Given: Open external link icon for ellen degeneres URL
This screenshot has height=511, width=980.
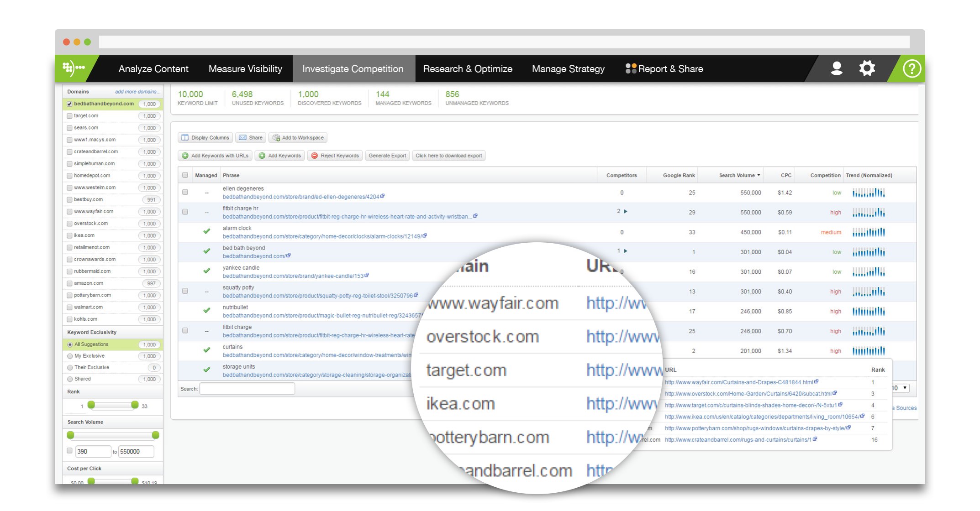Looking at the screenshot, I should [x=383, y=196].
